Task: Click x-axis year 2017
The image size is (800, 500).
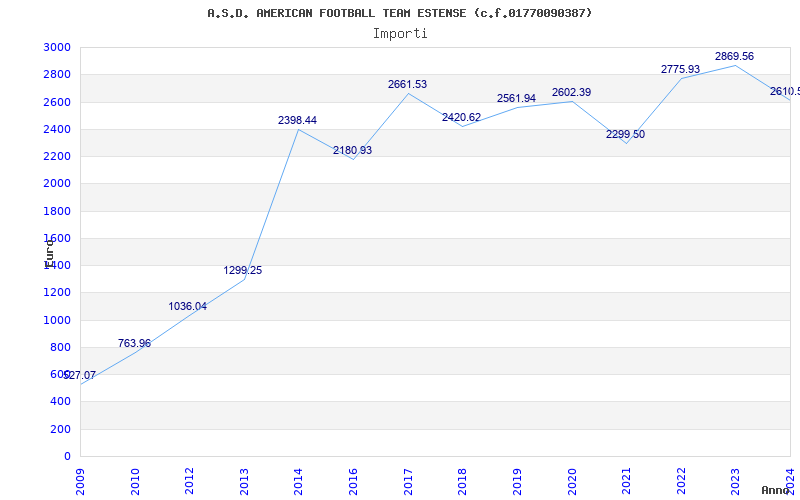Action: point(408,481)
